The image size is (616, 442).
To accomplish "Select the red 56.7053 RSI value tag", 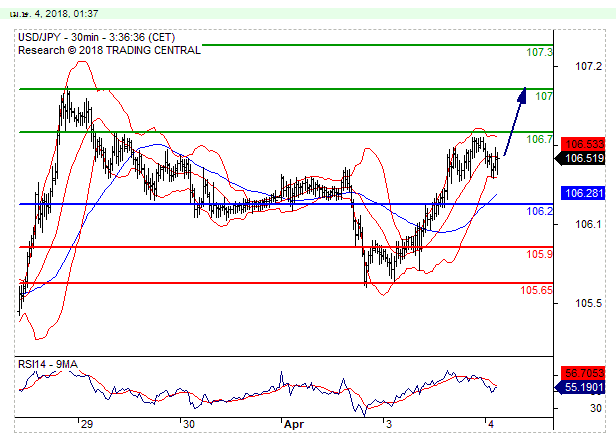I will pyautogui.click(x=583, y=373).
